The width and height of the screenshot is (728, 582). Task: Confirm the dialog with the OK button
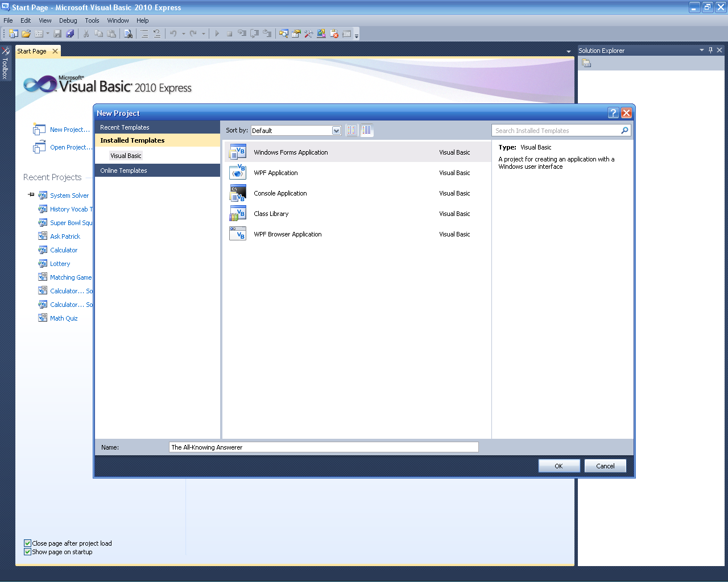[x=559, y=466]
